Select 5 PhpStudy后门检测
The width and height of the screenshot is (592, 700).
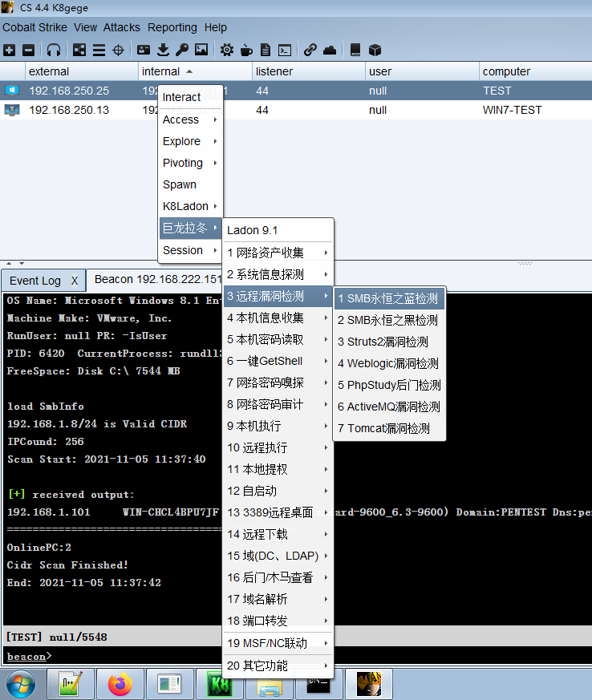389,385
